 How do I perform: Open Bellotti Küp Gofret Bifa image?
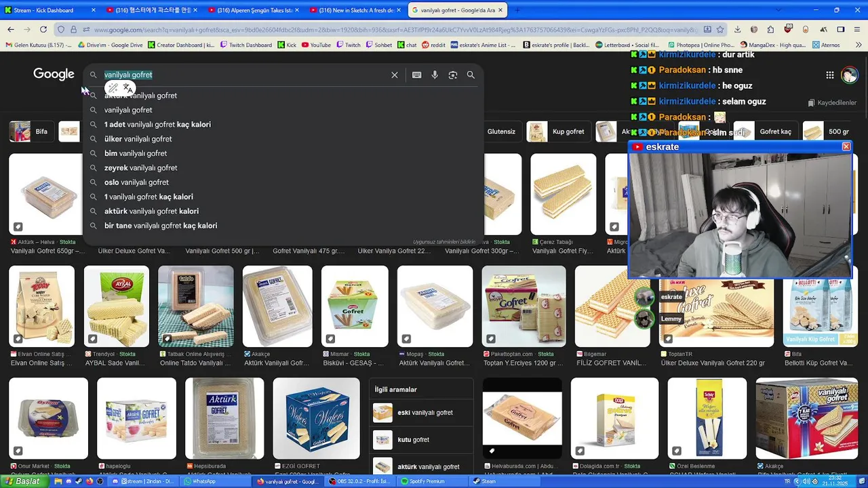(x=819, y=306)
